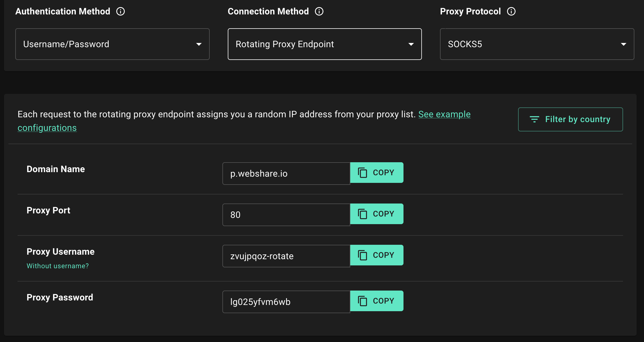Click the Username/Password dropdown arrow
Image resolution: width=644 pixels, height=342 pixels.
199,44
